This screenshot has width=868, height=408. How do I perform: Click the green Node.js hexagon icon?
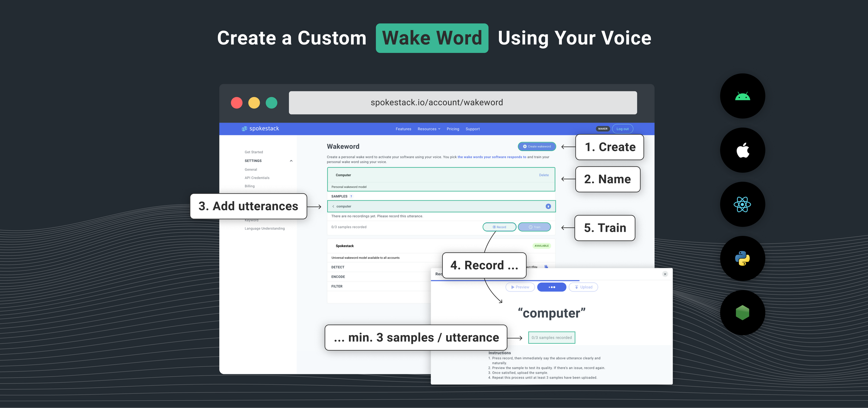742,313
